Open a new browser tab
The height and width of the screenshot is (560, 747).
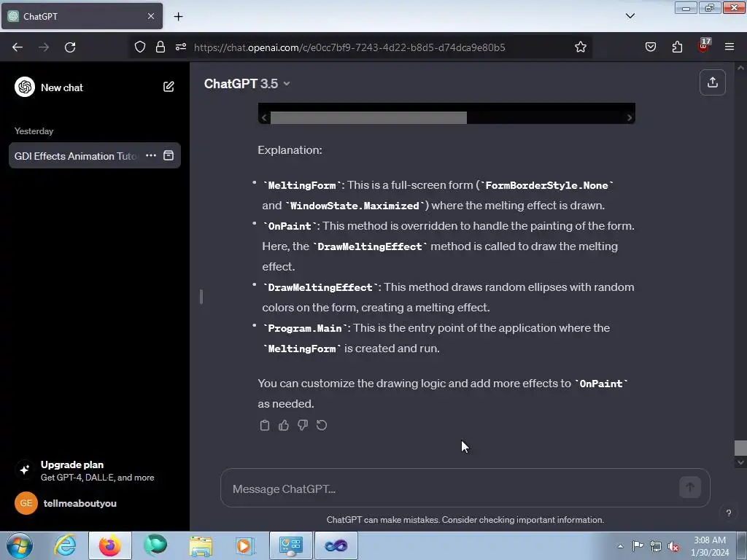[x=178, y=17]
